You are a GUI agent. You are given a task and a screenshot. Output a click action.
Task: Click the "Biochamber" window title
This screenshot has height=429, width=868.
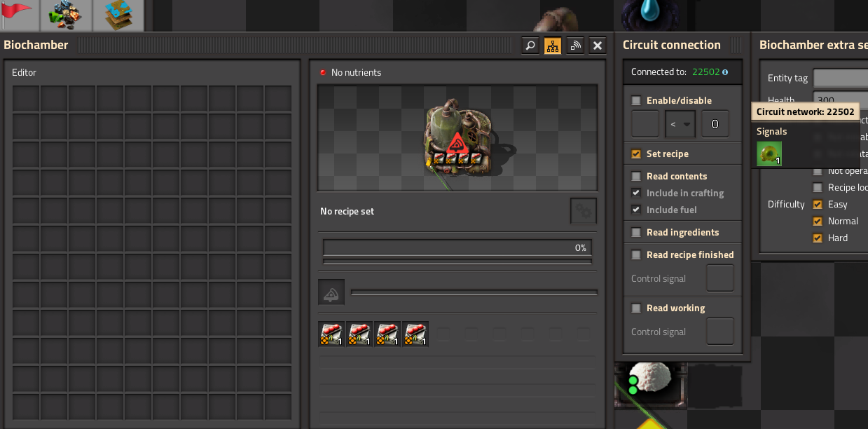36,45
